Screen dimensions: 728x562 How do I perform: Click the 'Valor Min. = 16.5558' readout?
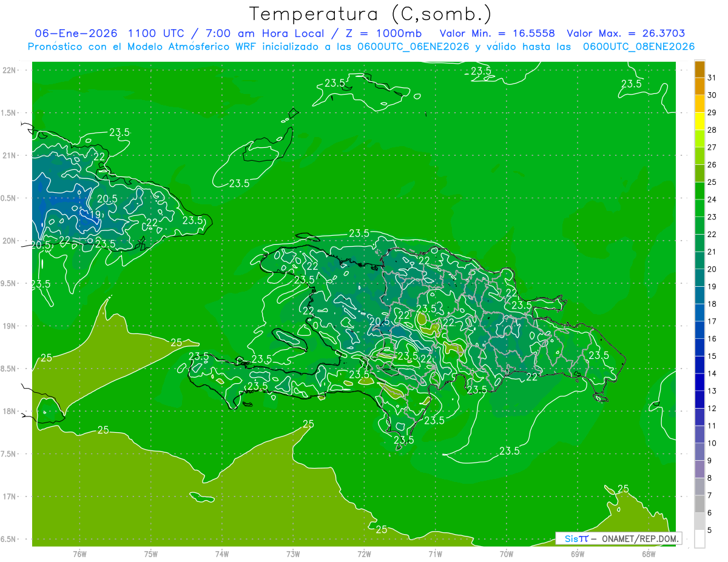coord(497,33)
